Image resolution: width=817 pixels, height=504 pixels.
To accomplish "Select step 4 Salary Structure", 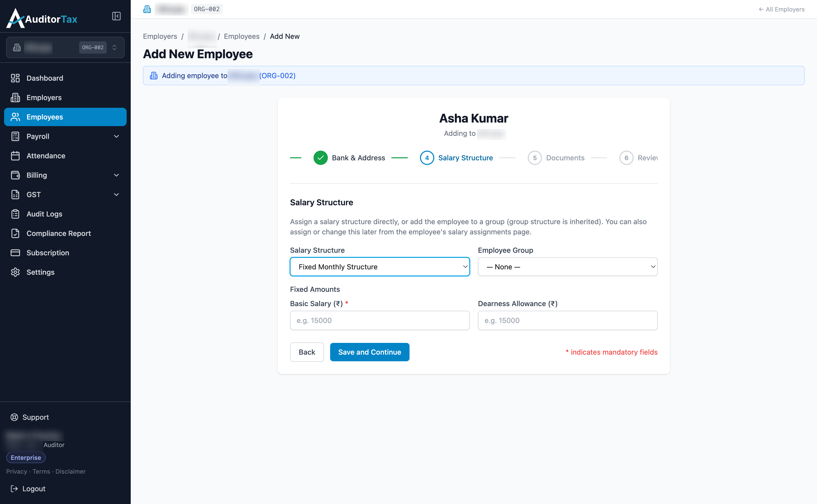I will (456, 158).
